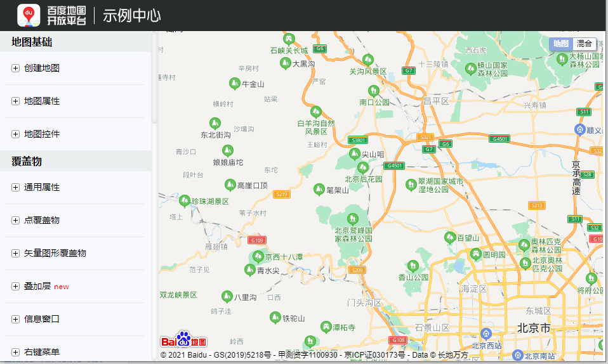Expand the 通用属性 section

tap(15, 188)
